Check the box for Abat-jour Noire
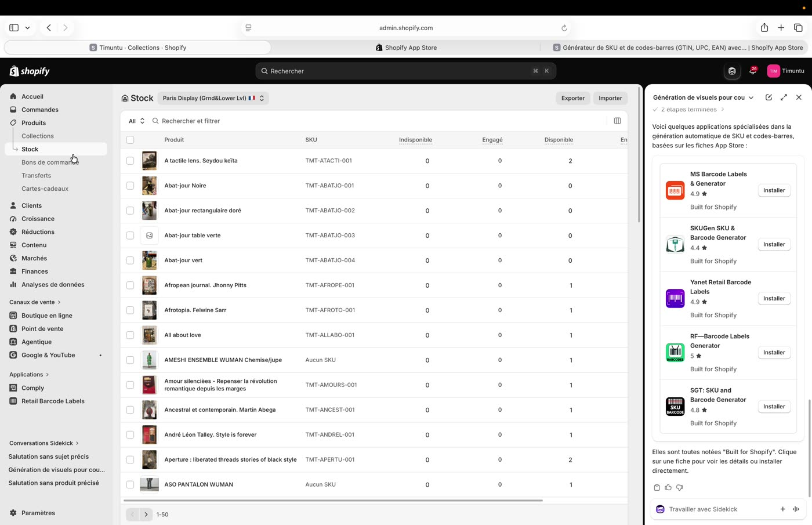 click(x=130, y=186)
